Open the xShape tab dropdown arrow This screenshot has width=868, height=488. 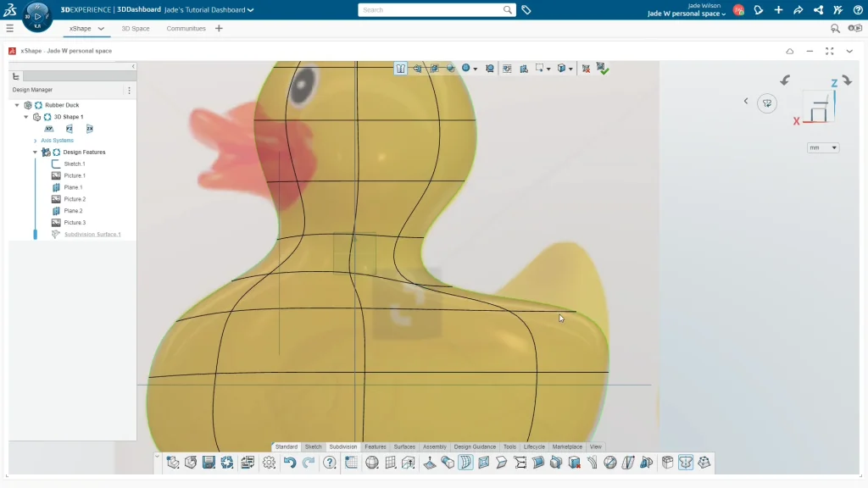click(102, 28)
